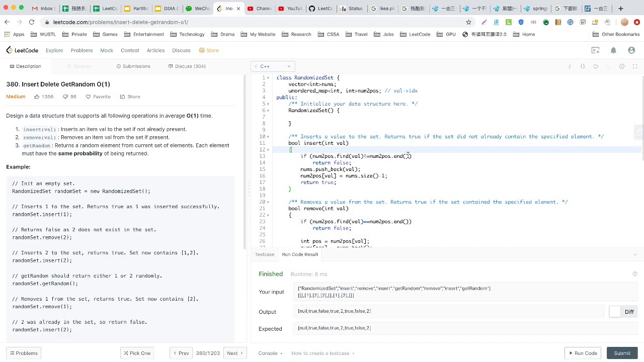
Task: Switch to the YouTube browser tab
Action: (290, 9)
